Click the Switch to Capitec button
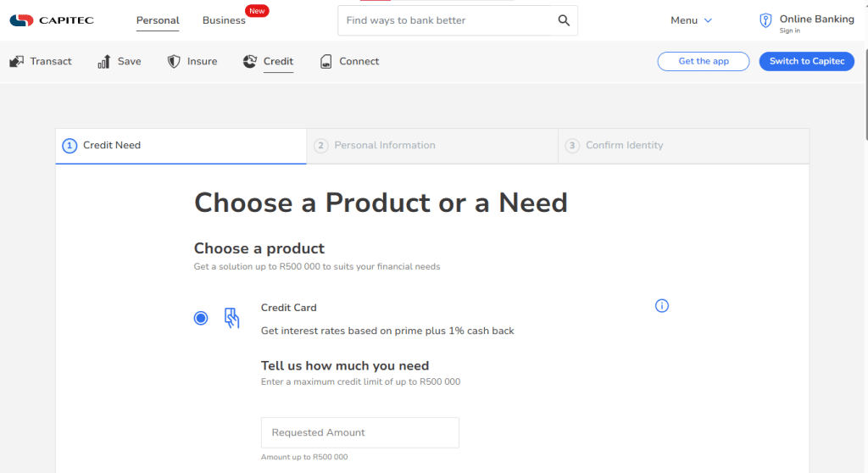The width and height of the screenshot is (868, 473). click(x=807, y=62)
